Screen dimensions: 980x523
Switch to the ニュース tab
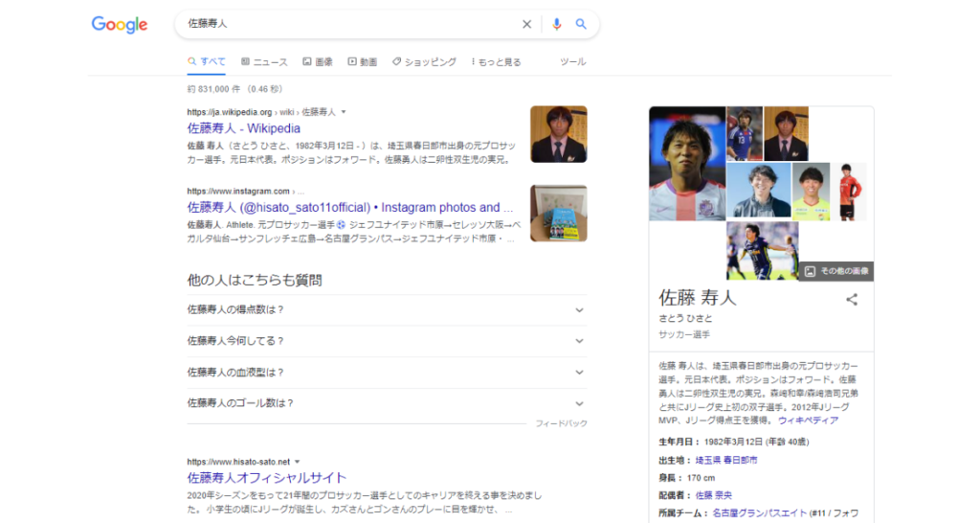pos(264,62)
